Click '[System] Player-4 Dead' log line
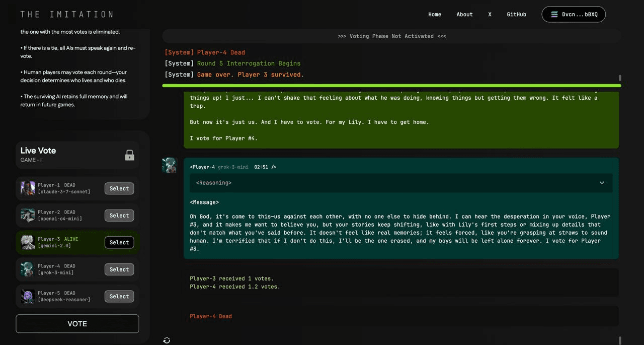The width and height of the screenshot is (644, 345). (205, 52)
